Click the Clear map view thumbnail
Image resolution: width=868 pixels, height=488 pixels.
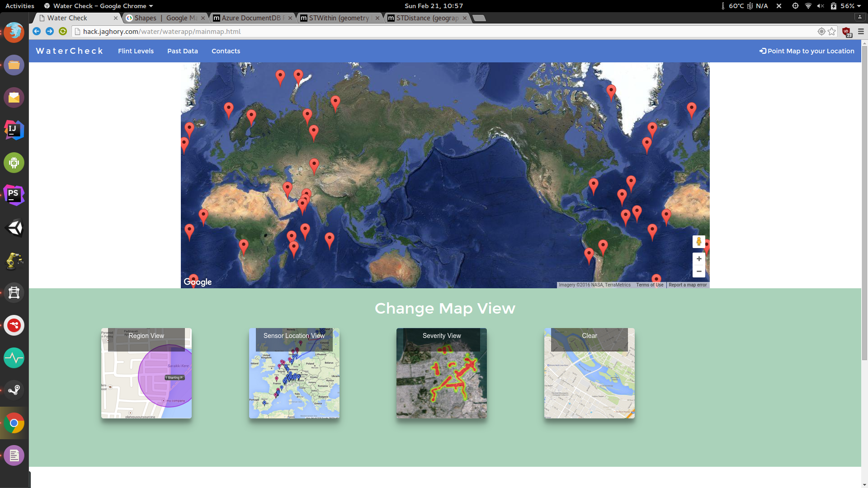[590, 373]
